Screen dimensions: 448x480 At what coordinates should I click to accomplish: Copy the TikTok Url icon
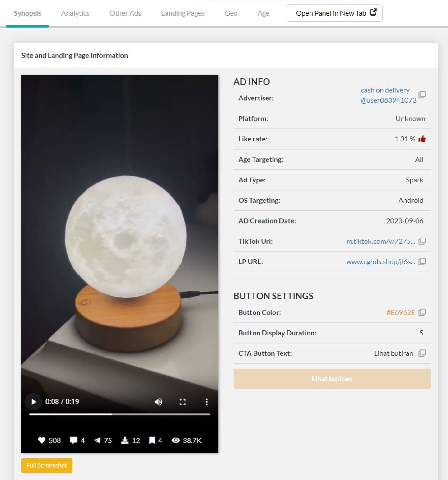[422, 241]
